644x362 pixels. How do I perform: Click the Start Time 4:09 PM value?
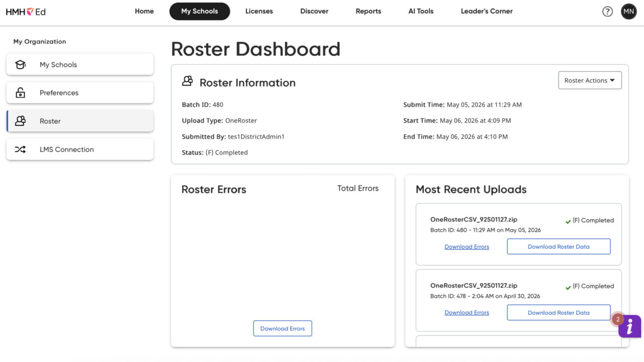[x=475, y=121]
